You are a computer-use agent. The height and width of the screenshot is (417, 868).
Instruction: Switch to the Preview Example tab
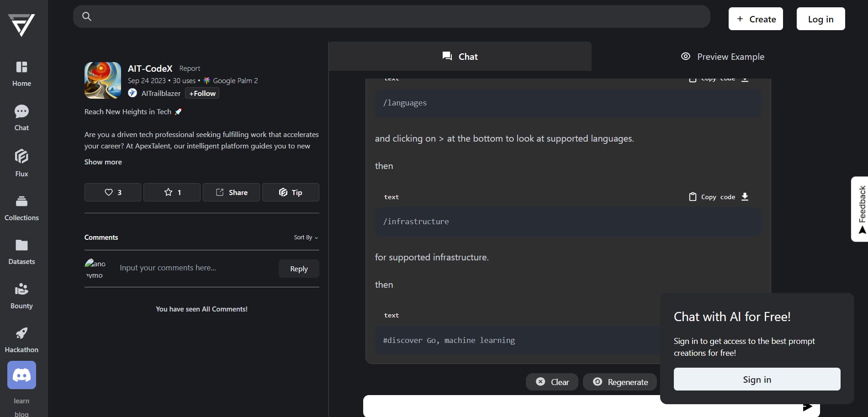[722, 57]
